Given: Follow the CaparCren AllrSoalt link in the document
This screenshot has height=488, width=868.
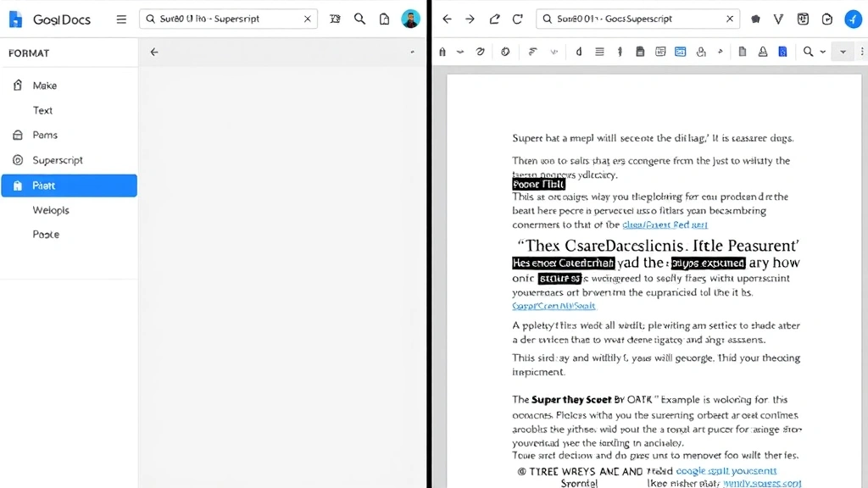Looking at the screenshot, I should [x=554, y=305].
